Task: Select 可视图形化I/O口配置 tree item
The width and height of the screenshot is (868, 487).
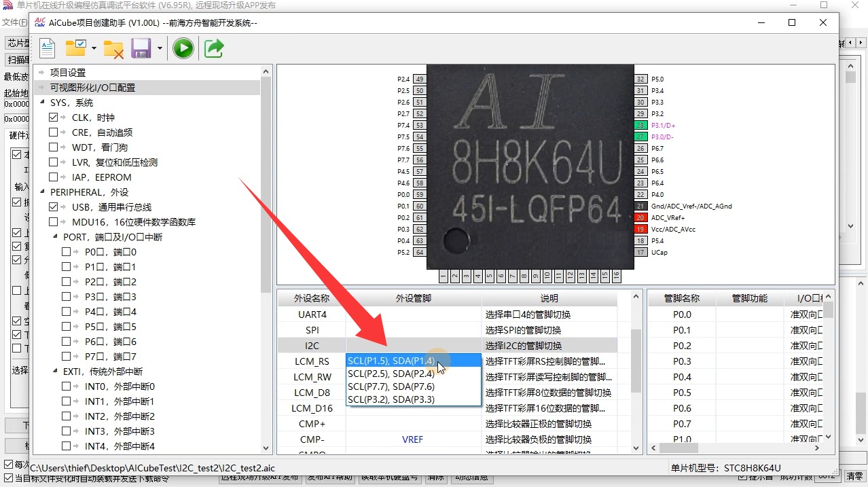Action: point(92,88)
